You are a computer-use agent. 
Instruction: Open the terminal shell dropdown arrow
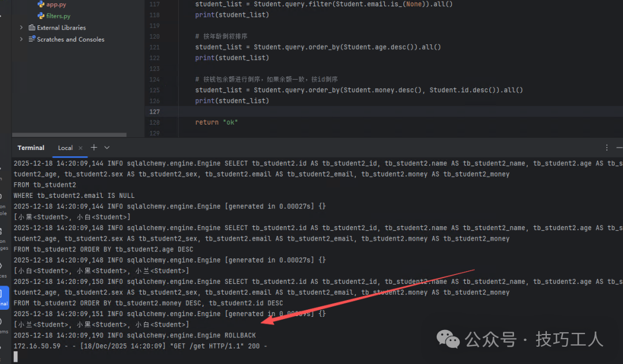pyautogui.click(x=107, y=148)
